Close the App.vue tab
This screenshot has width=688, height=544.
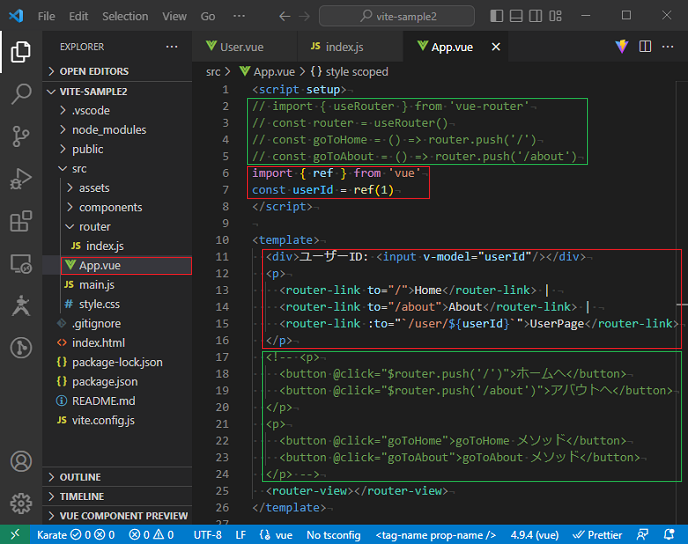tap(496, 47)
